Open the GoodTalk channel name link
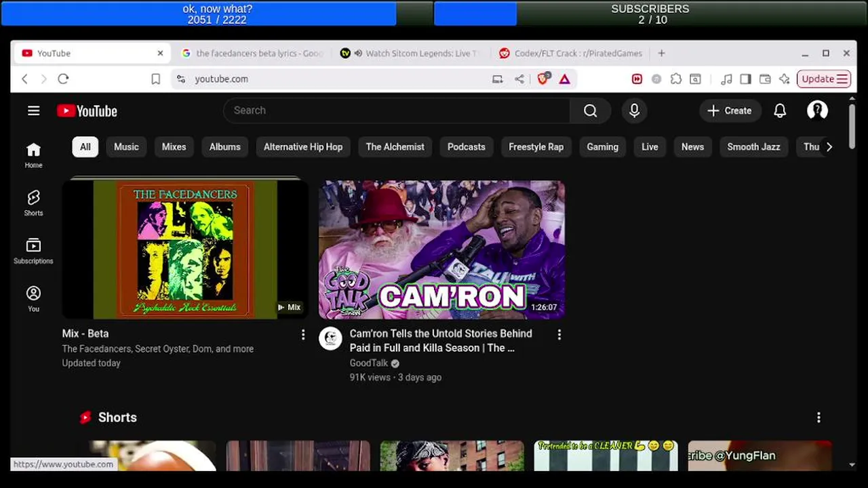The width and height of the screenshot is (868, 488). [369, 363]
